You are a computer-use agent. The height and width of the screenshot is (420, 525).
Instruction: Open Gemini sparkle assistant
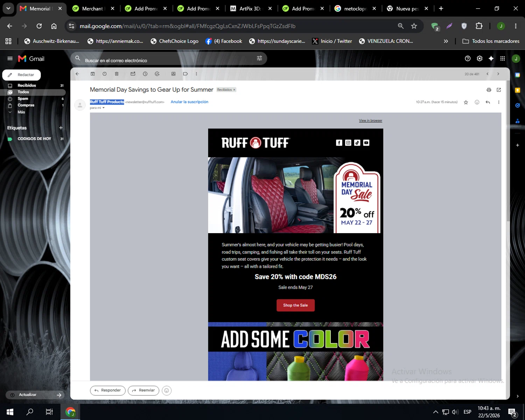pyautogui.click(x=491, y=58)
